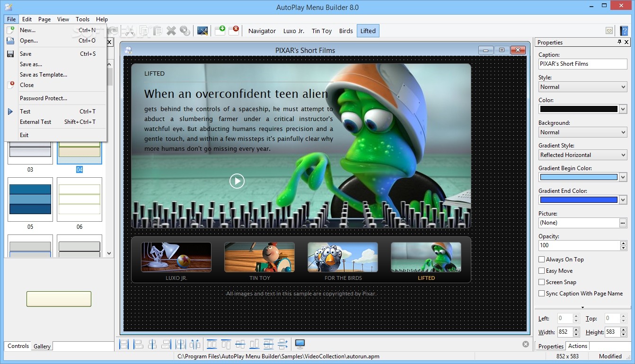Check the Screen Snap option

coord(541,282)
